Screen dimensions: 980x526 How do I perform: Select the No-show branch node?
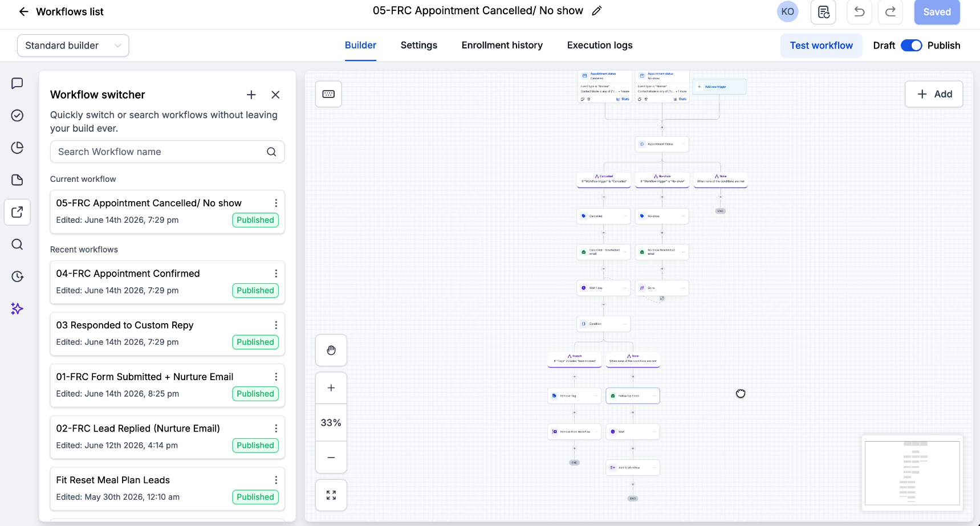pyautogui.click(x=662, y=180)
